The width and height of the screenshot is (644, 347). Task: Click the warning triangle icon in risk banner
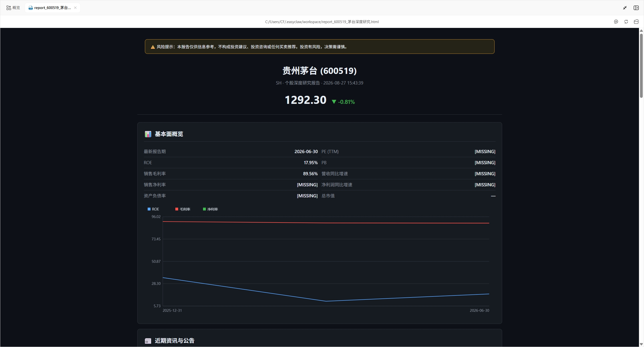point(153,47)
